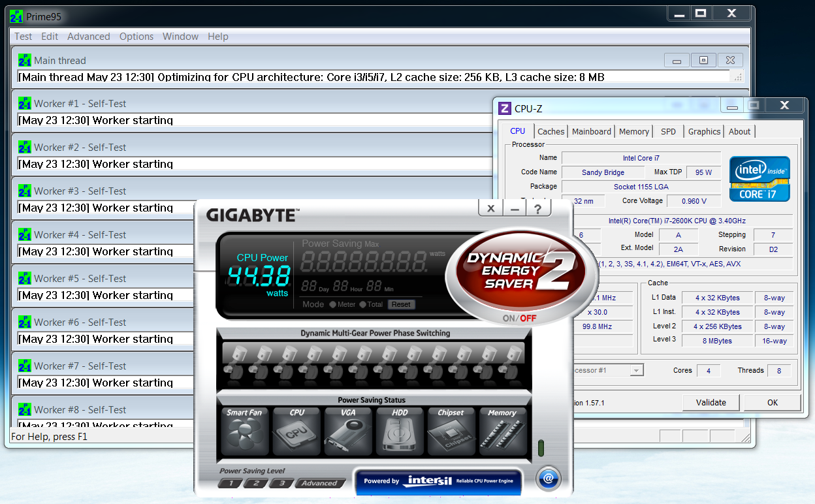Click the Max TDP 95 W field
815x504 pixels.
point(703,172)
